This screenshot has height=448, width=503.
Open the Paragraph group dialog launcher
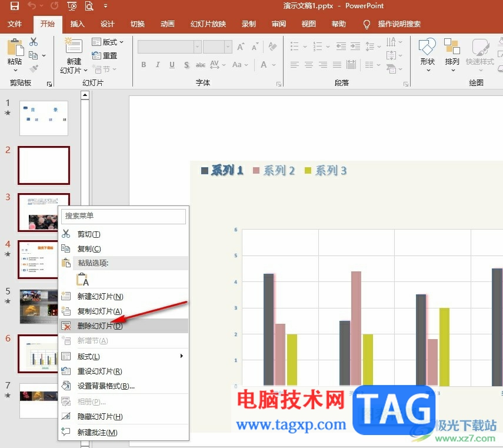pyautogui.click(x=406, y=84)
